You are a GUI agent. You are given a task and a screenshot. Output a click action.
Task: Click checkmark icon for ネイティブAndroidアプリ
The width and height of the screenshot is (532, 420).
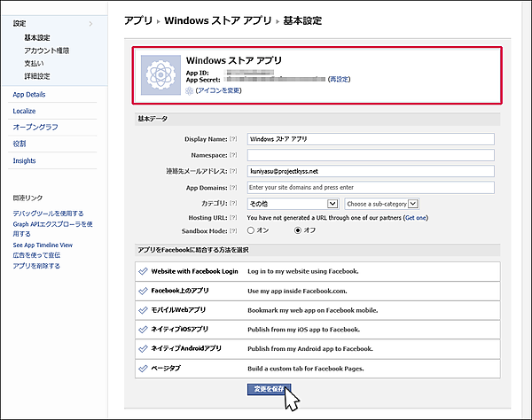[x=143, y=349]
